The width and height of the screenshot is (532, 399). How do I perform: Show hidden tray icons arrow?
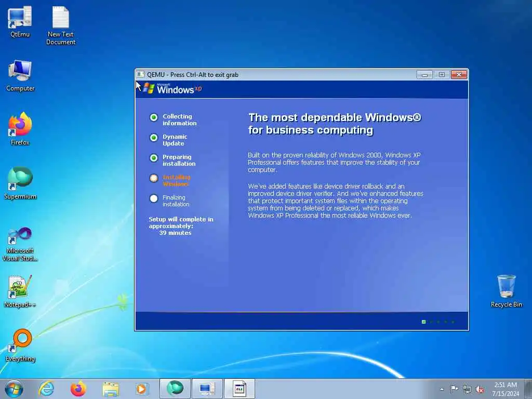442,389
